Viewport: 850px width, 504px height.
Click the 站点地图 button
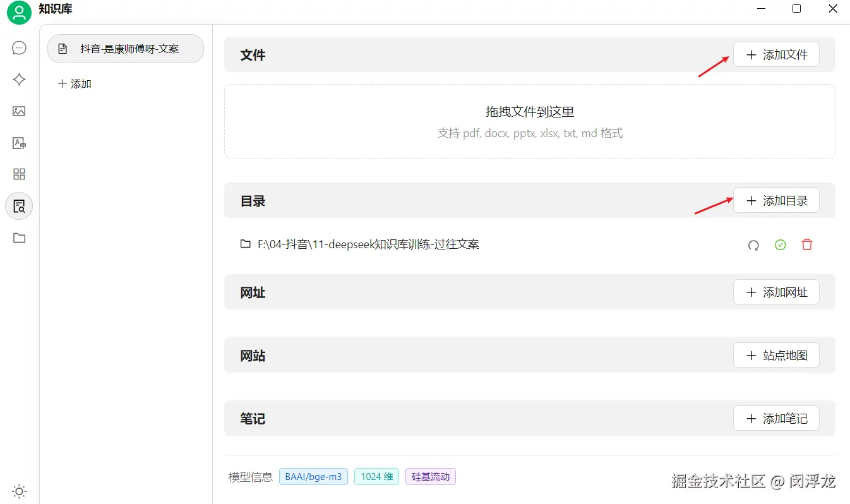[x=776, y=356]
